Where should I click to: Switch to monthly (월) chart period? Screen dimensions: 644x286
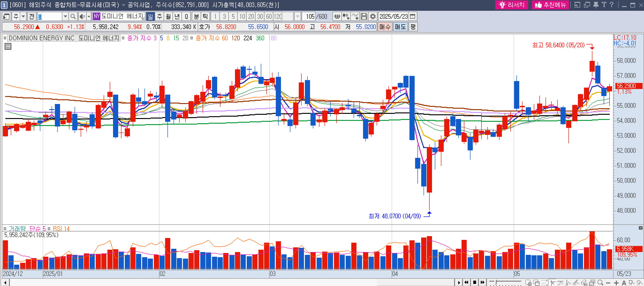click(x=168, y=17)
